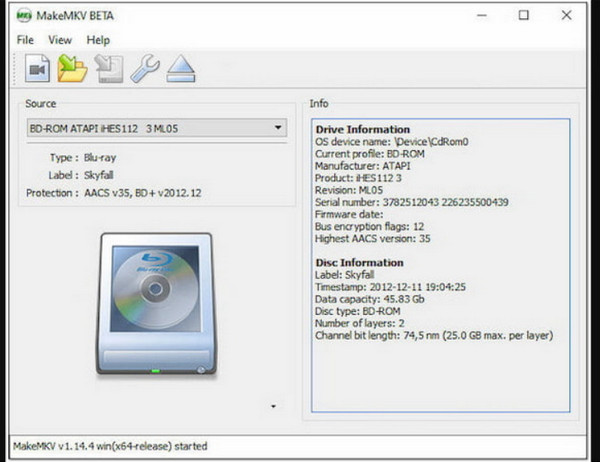Click the Disc type: BD-ROM line

(x=357, y=311)
